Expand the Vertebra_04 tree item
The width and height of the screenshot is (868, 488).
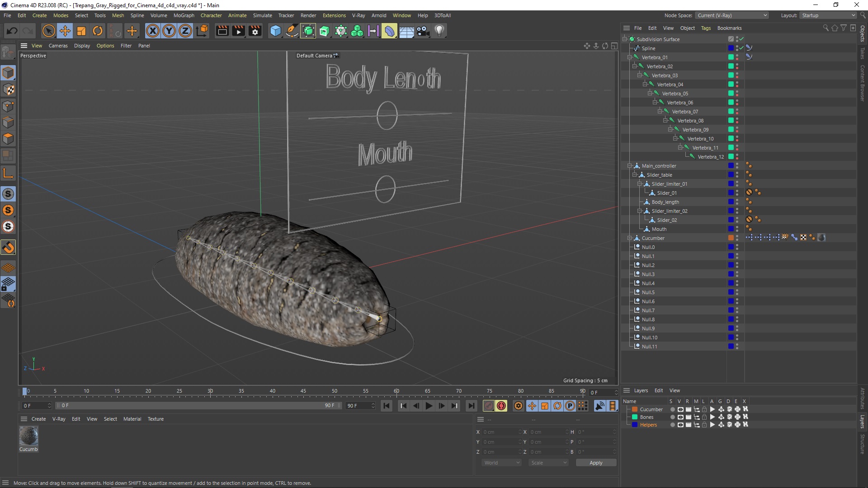click(644, 84)
